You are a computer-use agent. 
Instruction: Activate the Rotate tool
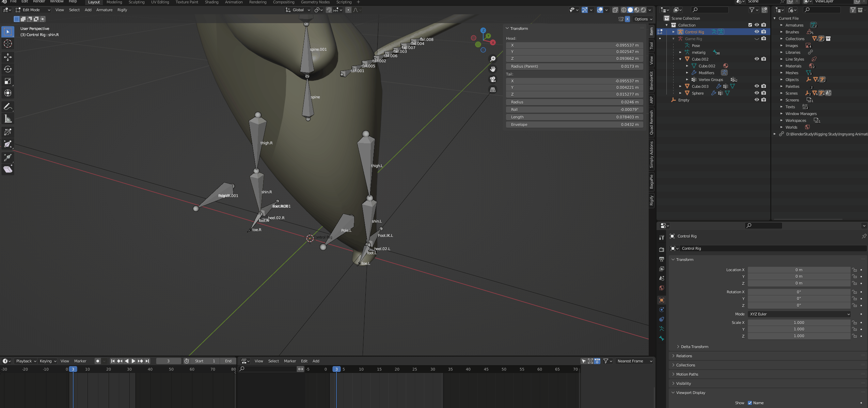[8, 69]
